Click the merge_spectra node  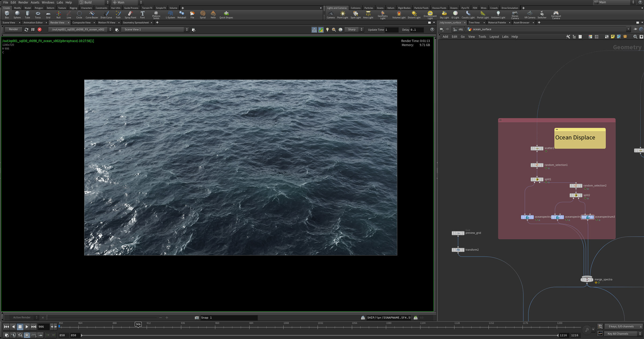point(587,280)
